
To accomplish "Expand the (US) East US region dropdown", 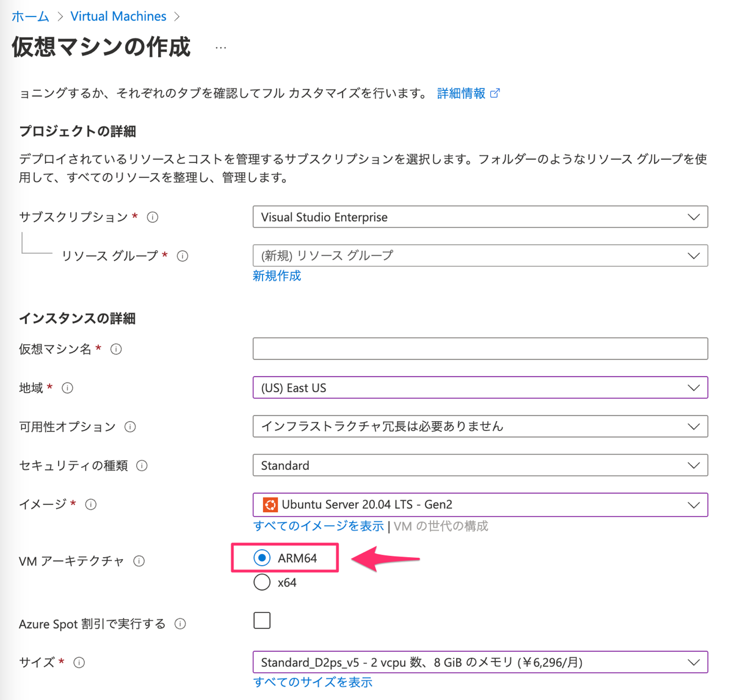I will [480, 388].
